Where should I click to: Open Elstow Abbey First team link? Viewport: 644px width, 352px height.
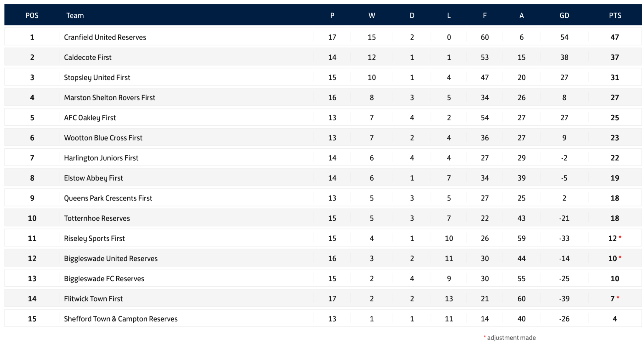click(x=93, y=178)
